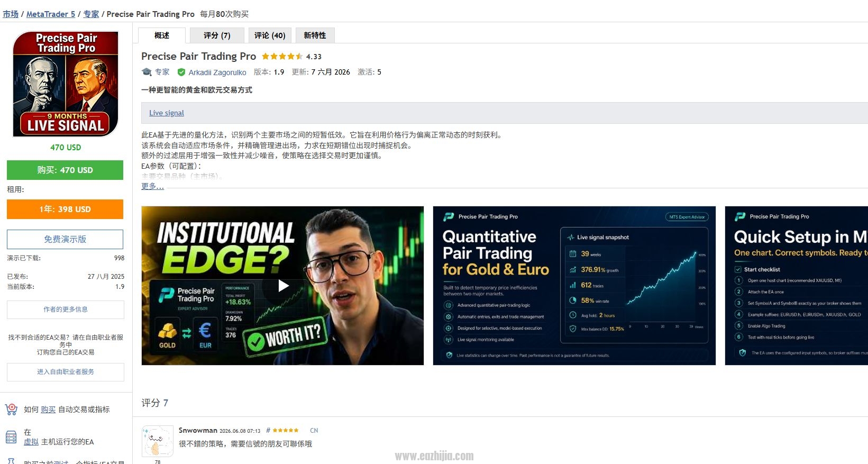Click the green verified badge beside Arkadii Zagorulko
The width and height of the screenshot is (868, 464).
click(x=181, y=72)
